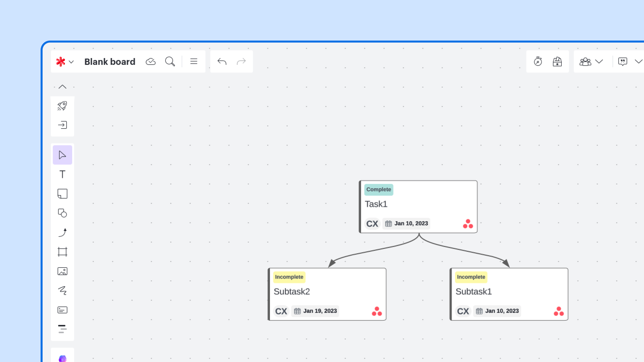Select the freehand Draw tool

(x=62, y=291)
